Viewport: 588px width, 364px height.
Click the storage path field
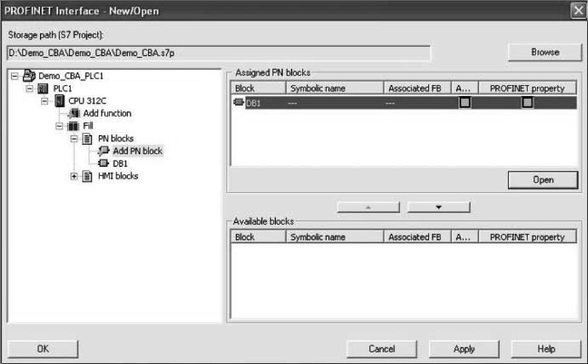[x=219, y=53]
